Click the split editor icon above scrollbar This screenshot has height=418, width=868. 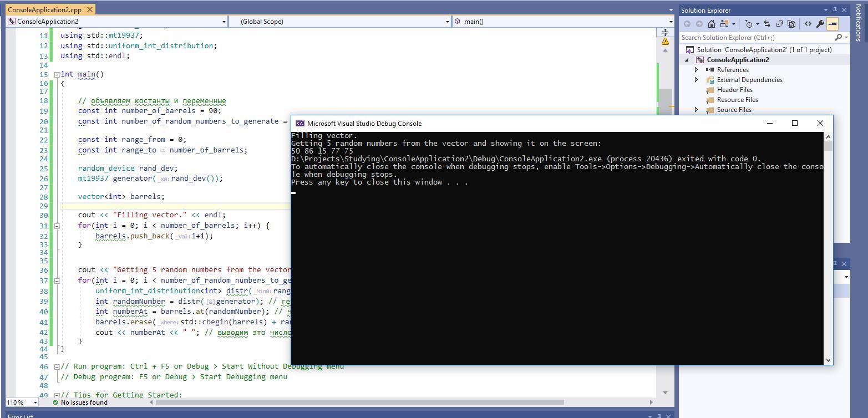click(665, 32)
